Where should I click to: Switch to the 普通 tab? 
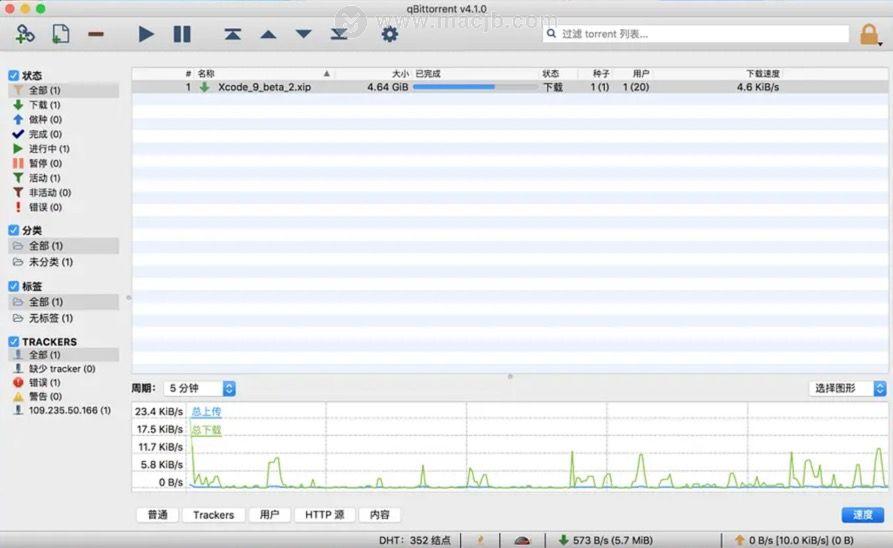click(158, 515)
